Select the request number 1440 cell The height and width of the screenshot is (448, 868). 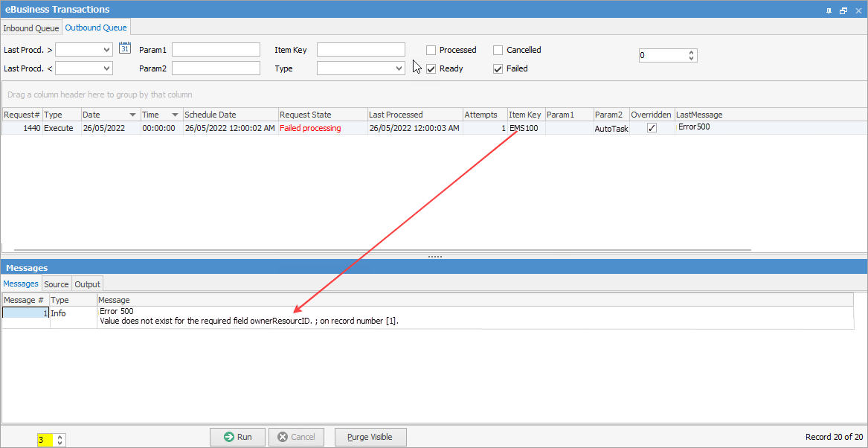click(22, 128)
